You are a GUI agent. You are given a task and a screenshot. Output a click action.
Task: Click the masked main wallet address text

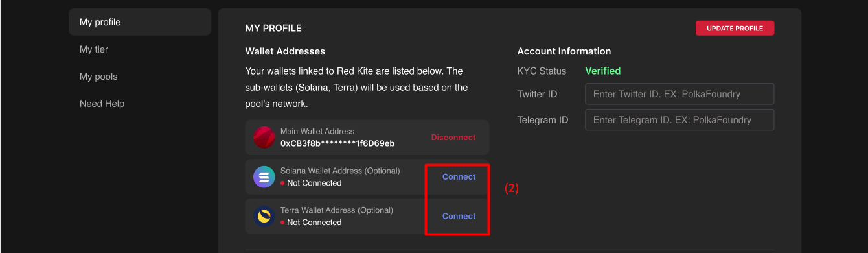tap(337, 143)
